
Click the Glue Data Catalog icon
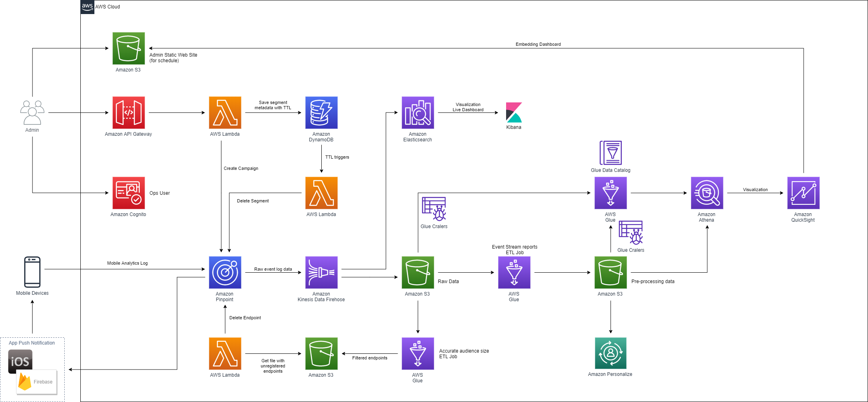pos(611,153)
